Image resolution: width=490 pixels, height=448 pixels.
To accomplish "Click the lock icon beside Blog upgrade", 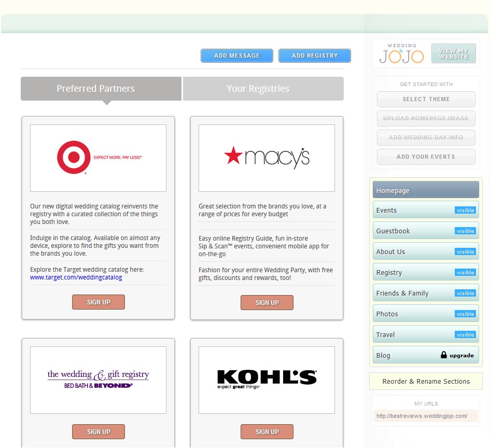I will [443, 355].
